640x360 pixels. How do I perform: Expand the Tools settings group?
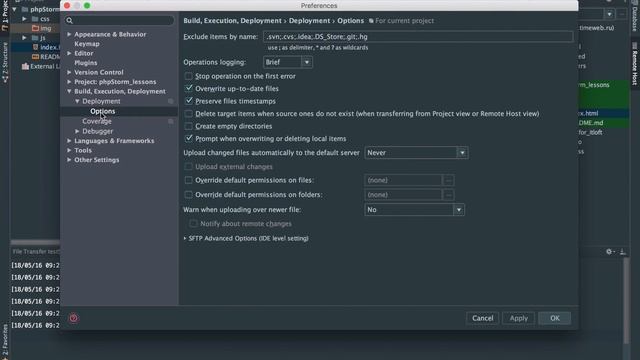69,150
